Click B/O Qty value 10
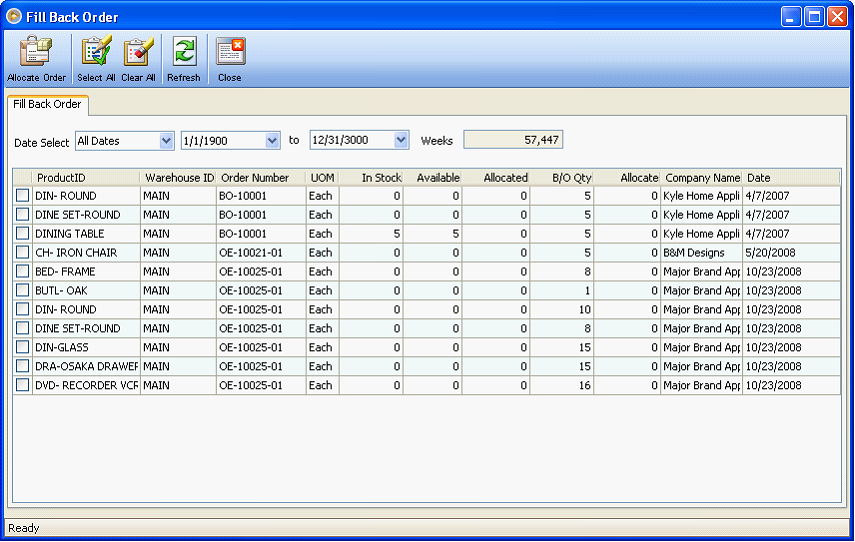The width and height of the screenshot is (855, 542). coord(562,309)
